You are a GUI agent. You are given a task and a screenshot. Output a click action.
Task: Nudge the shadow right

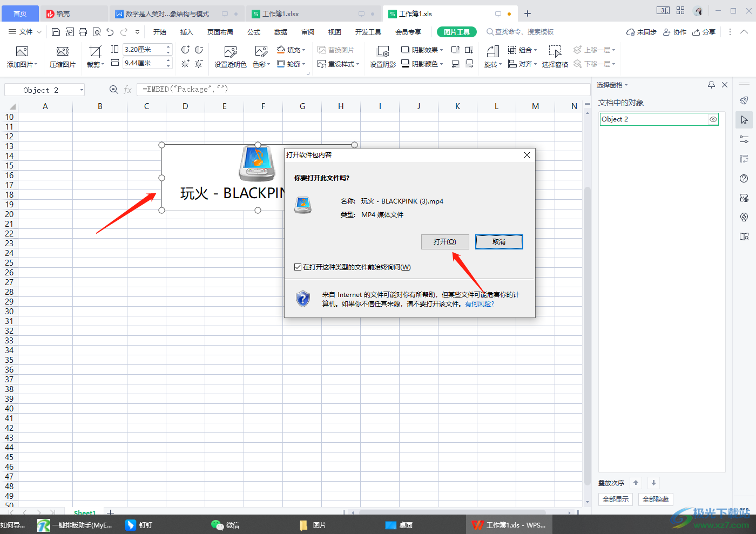469,64
